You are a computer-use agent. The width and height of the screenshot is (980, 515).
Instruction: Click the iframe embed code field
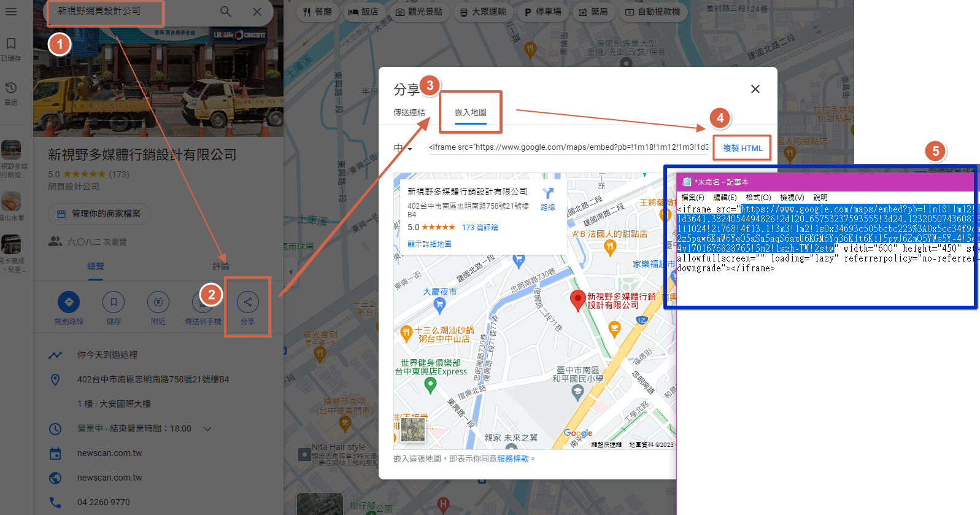568,147
